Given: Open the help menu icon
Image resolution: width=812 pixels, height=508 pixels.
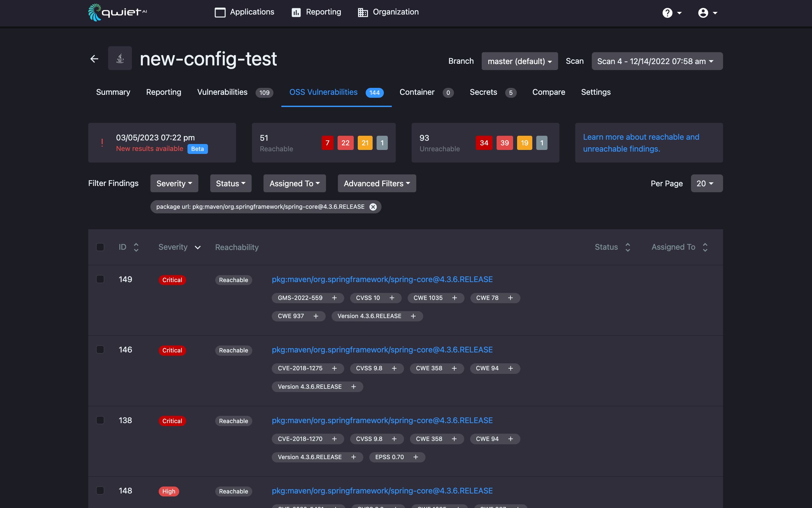Looking at the screenshot, I should coord(667,13).
